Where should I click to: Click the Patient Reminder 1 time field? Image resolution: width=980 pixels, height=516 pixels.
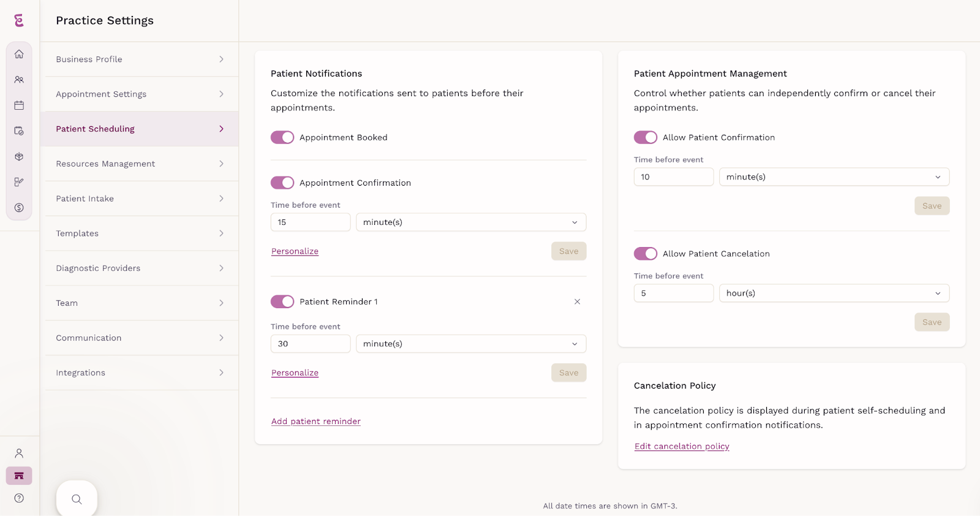pos(311,344)
